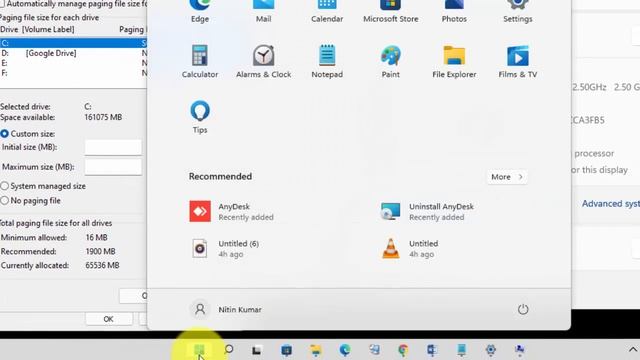The width and height of the screenshot is (640, 360).
Task: Select System managed size option
Action: (x=4, y=186)
